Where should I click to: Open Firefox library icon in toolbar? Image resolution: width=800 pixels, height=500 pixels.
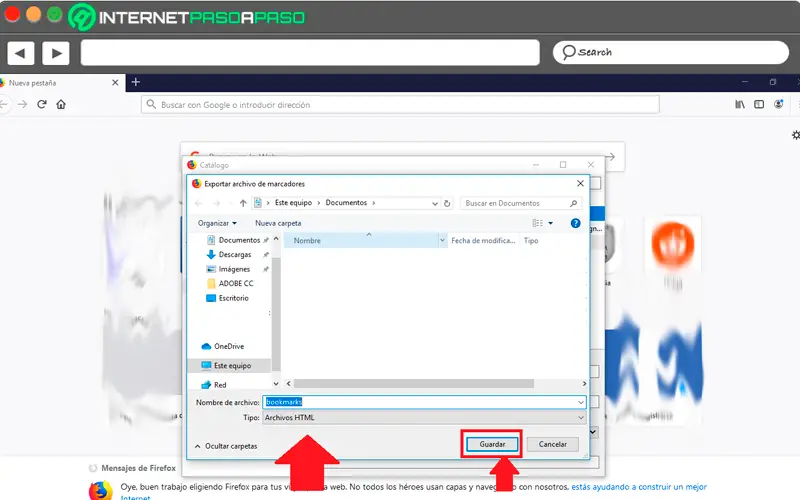740,105
